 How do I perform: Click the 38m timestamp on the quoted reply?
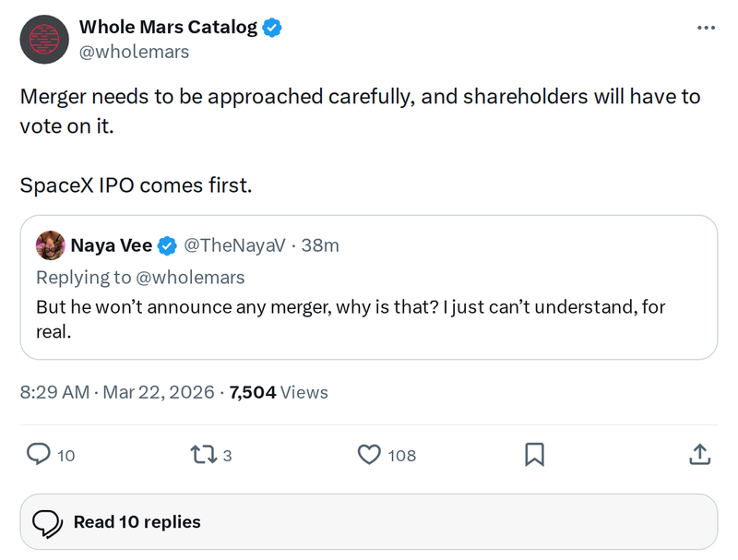click(319, 245)
